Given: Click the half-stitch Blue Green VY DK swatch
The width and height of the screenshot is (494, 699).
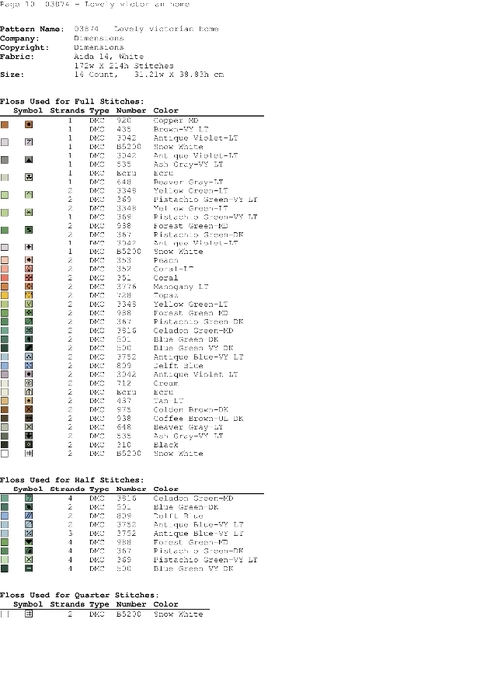Looking at the screenshot, I should tap(4, 568).
